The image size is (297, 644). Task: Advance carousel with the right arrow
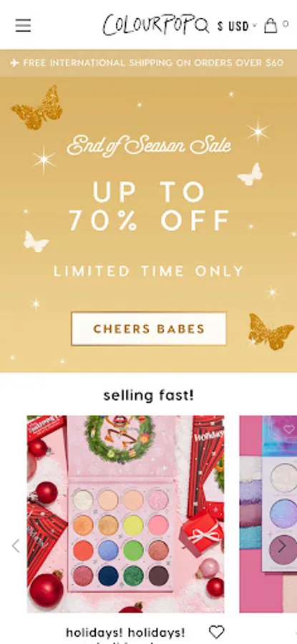(x=281, y=546)
